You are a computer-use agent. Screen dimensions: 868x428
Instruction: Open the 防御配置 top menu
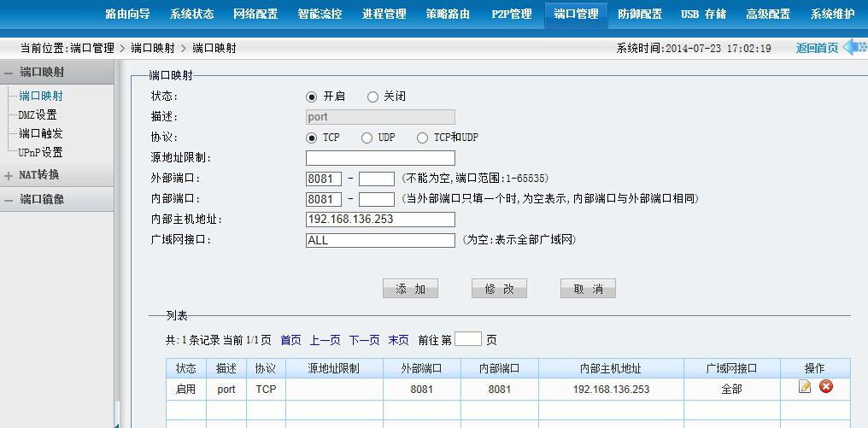(x=640, y=15)
